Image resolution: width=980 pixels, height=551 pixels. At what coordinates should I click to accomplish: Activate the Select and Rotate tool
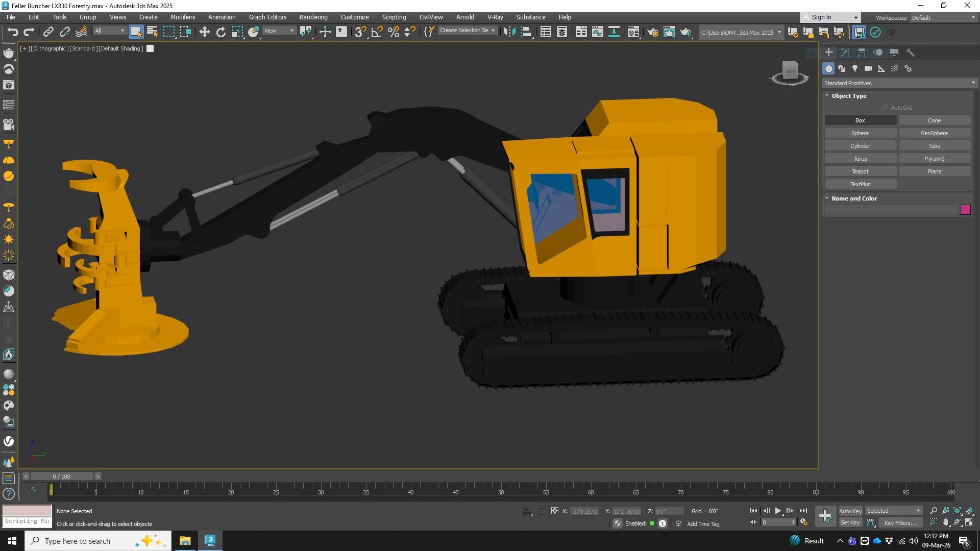coord(220,32)
